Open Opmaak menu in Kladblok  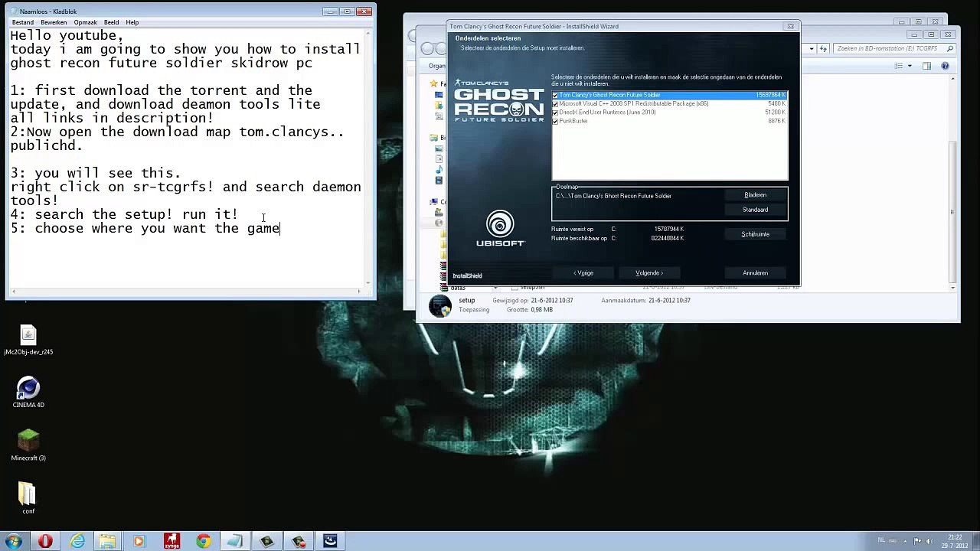coord(85,22)
